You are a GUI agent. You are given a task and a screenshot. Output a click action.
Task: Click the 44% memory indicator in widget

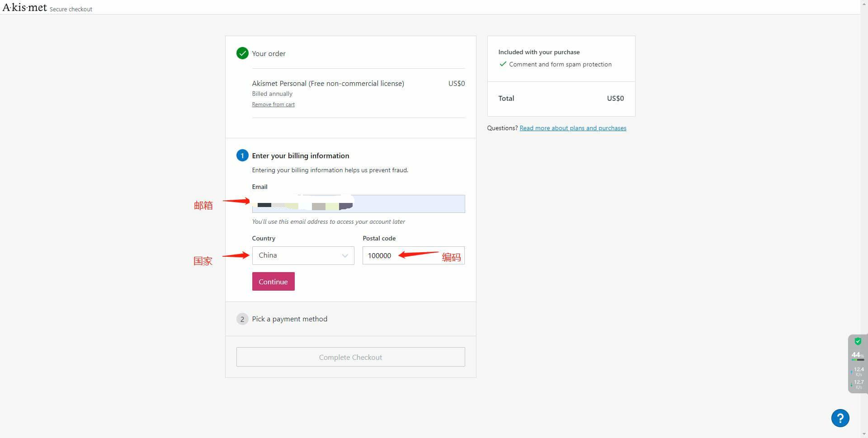857,356
